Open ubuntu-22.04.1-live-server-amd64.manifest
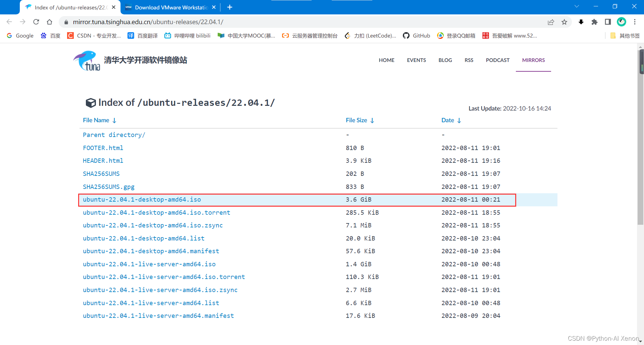 coord(158,316)
